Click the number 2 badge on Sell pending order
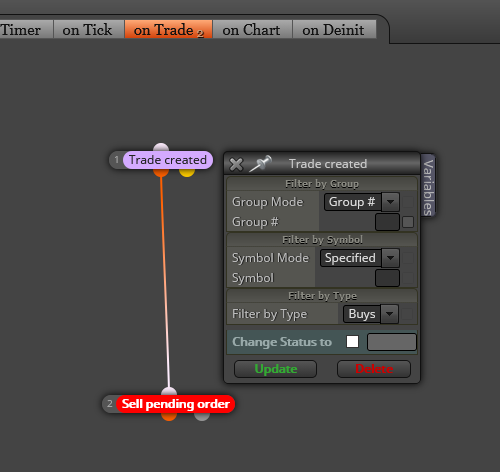The height and width of the screenshot is (472, 500). pos(110,404)
